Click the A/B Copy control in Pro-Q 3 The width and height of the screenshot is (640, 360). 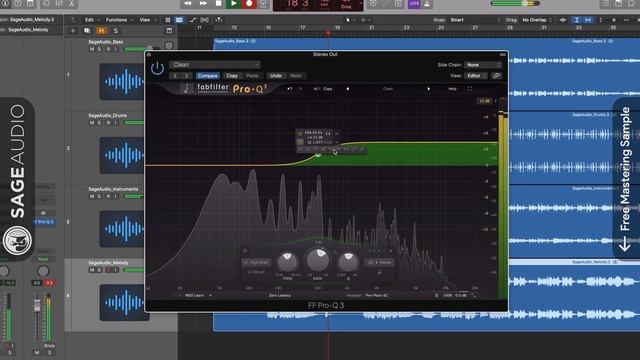(x=323, y=89)
